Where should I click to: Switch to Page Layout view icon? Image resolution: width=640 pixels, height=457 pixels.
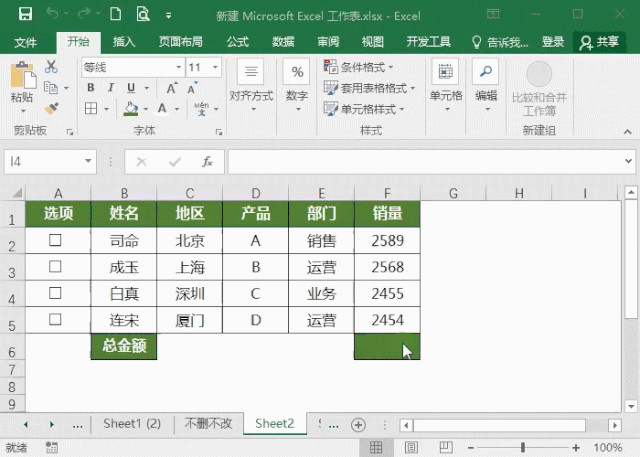pos(411,448)
